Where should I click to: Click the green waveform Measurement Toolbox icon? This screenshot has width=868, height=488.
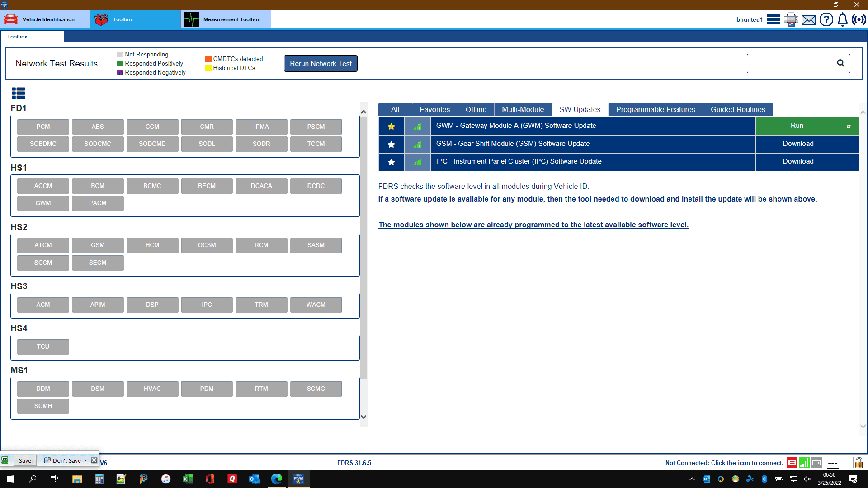pos(192,19)
